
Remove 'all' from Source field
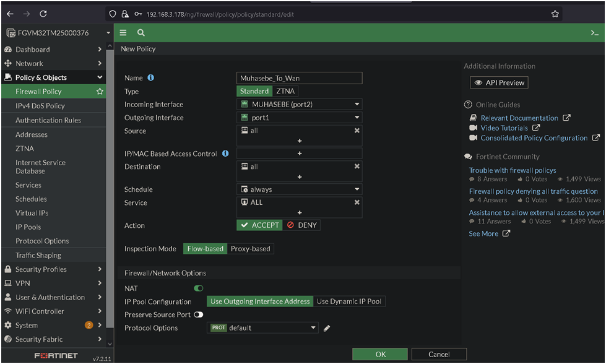(x=357, y=131)
